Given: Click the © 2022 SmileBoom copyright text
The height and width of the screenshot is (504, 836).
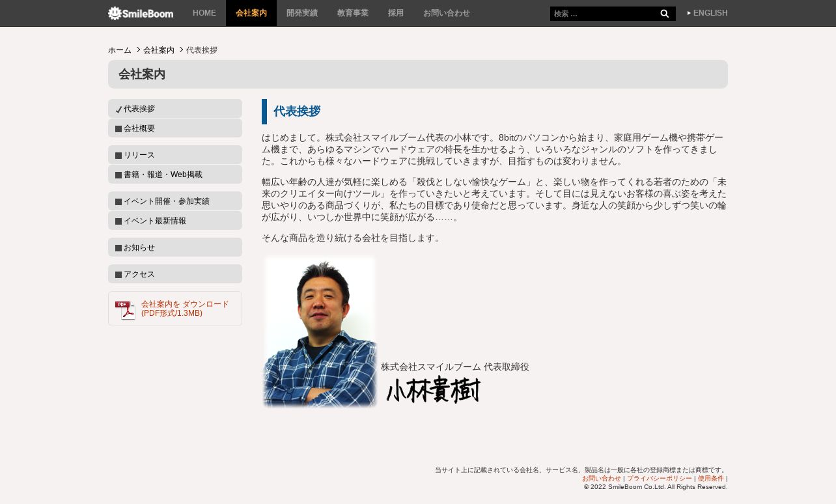Looking at the screenshot, I should tap(656, 486).
